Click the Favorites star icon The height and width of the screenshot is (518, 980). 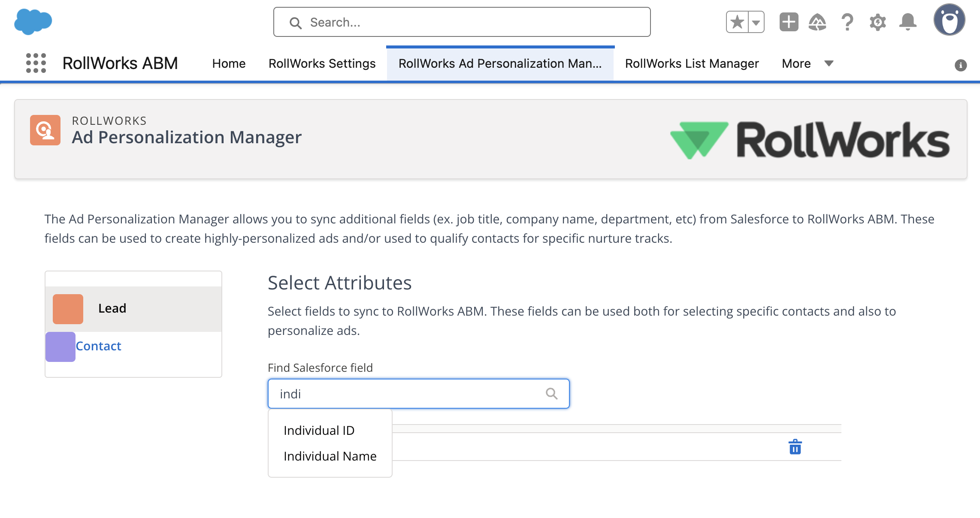(x=737, y=22)
